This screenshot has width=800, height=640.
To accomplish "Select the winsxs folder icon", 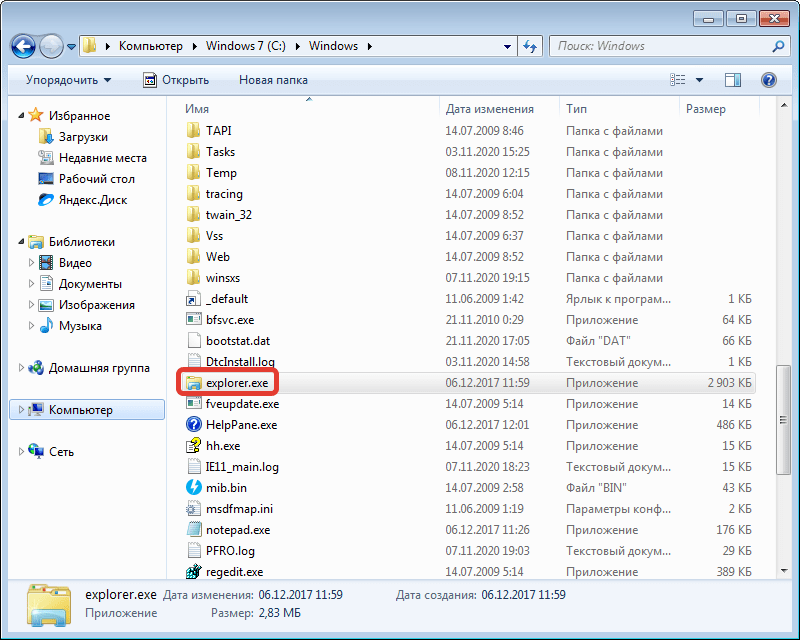I will (193, 278).
